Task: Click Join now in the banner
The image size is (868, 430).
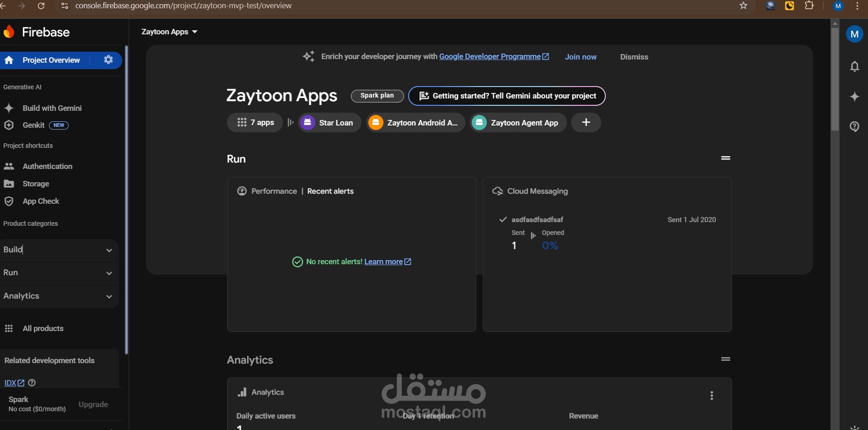Action: point(581,57)
